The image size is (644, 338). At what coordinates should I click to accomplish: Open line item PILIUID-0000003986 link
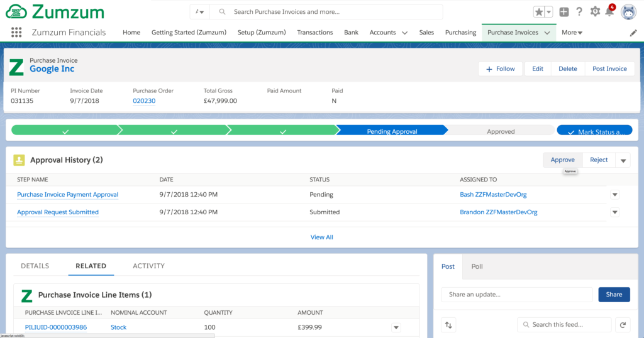tap(56, 327)
